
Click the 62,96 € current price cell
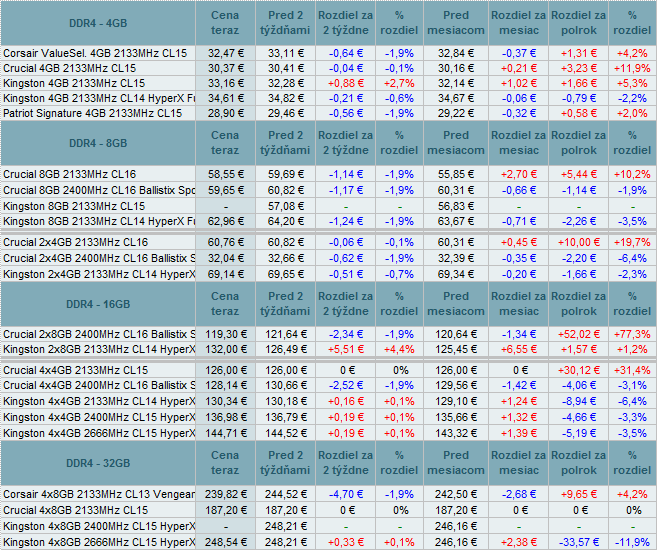225,221
